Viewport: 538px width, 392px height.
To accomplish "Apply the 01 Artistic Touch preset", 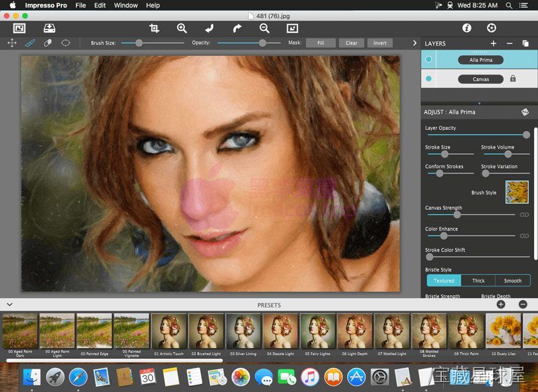I will [169, 331].
